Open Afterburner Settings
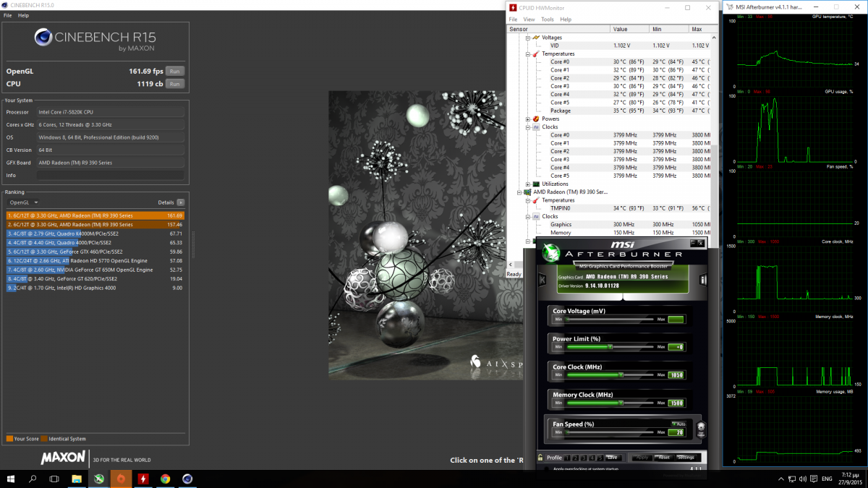This screenshot has width=868, height=488. pos(686,458)
